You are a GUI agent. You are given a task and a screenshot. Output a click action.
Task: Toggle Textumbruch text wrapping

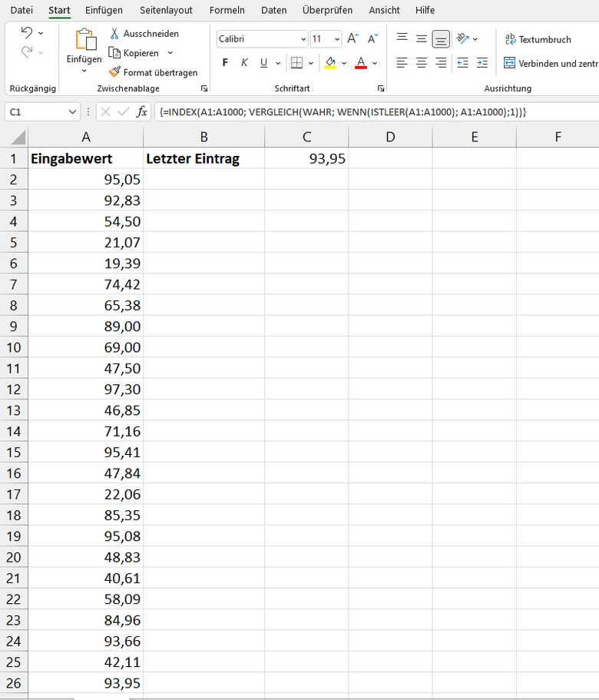pos(538,39)
